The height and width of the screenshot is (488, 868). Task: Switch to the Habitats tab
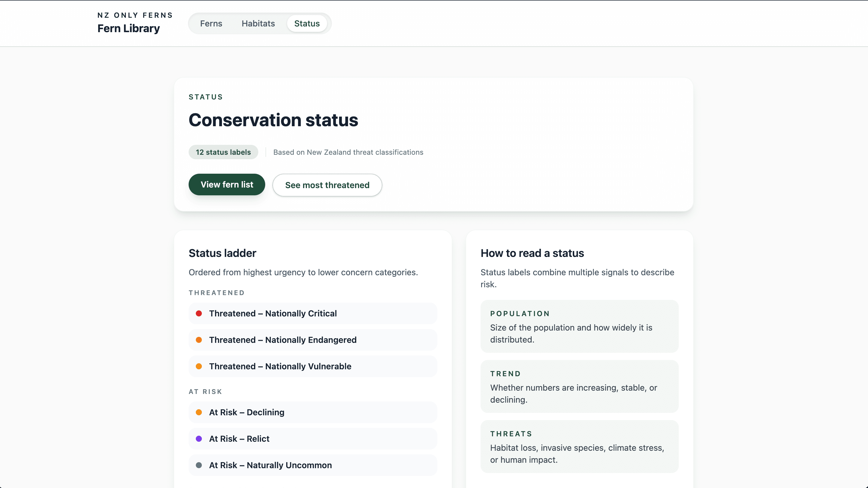point(258,24)
